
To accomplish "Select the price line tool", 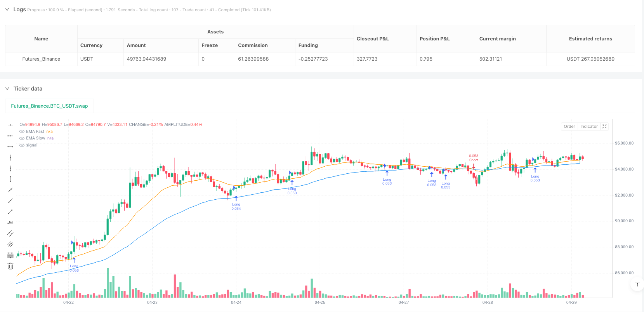I will (x=10, y=223).
